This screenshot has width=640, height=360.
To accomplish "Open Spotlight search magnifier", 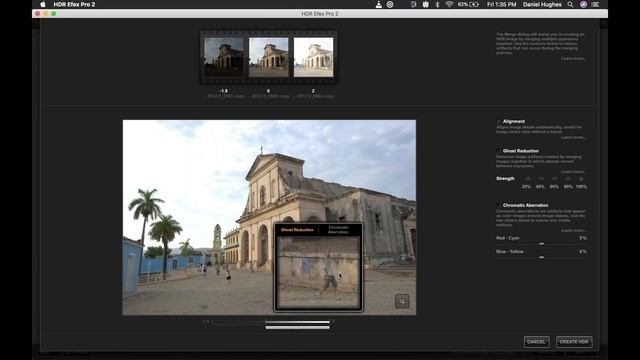I will tap(570, 4).
